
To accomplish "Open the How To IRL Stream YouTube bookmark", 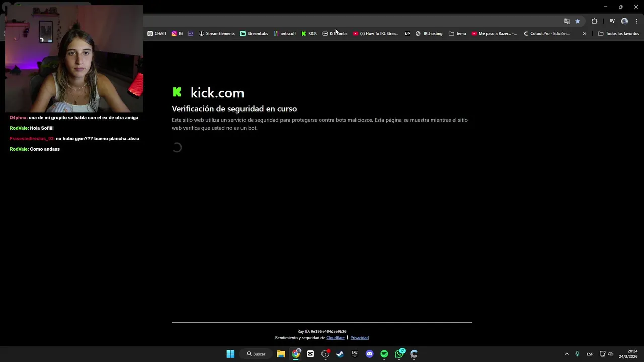I will pyautogui.click(x=376, y=34).
